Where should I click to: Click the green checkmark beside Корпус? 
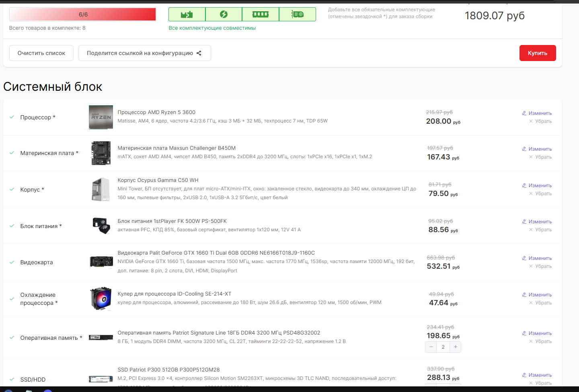[x=12, y=190]
